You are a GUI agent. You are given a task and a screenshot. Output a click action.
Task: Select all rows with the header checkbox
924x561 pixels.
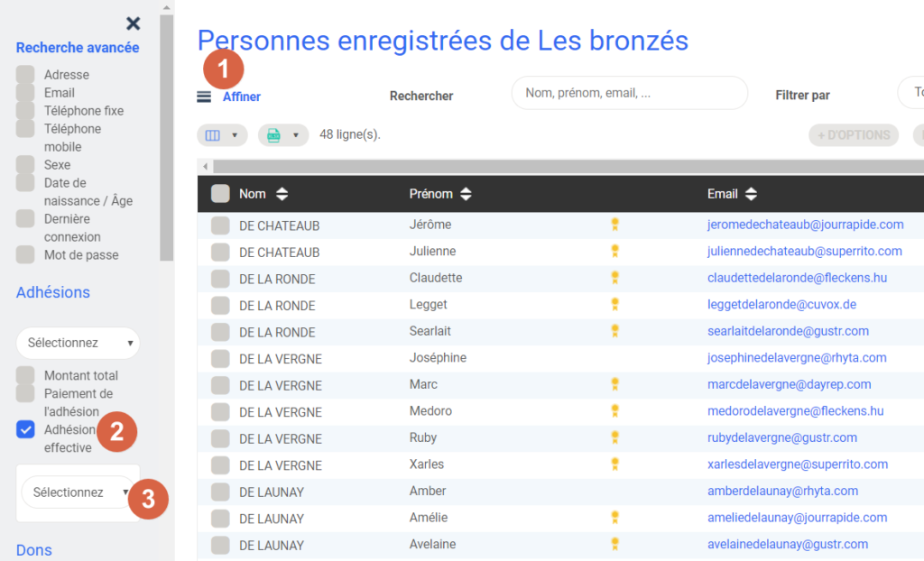pyautogui.click(x=220, y=194)
